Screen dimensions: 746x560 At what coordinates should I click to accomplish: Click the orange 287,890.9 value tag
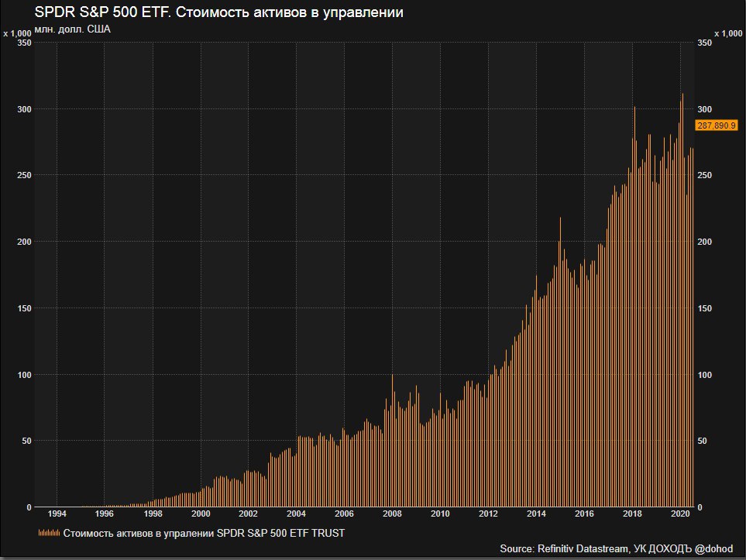click(x=717, y=125)
